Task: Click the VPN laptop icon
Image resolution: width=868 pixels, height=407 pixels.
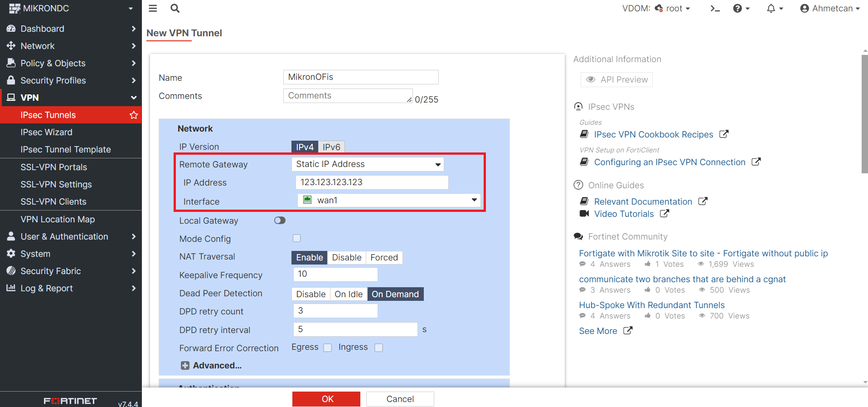Action: [x=11, y=98]
